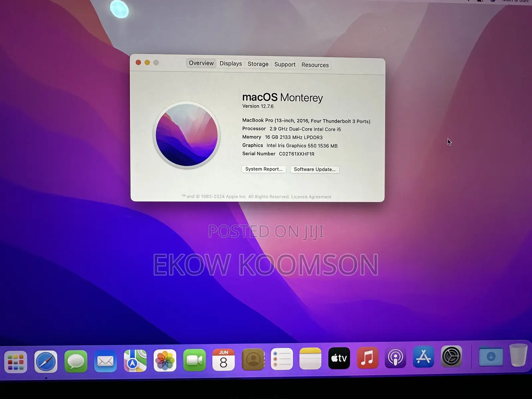This screenshot has height=399, width=532.
Task: Open the Licence Agreement link
Action: click(x=311, y=197)
